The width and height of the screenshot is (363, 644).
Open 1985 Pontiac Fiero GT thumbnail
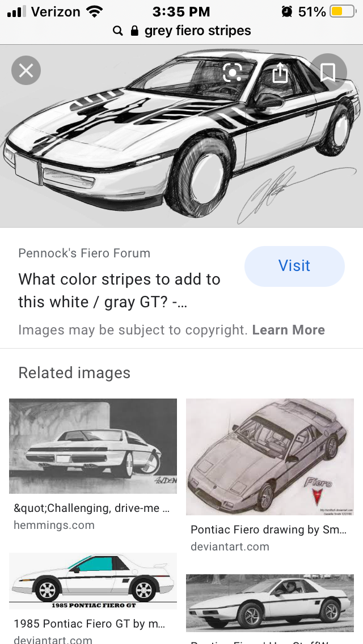[93, 581]
